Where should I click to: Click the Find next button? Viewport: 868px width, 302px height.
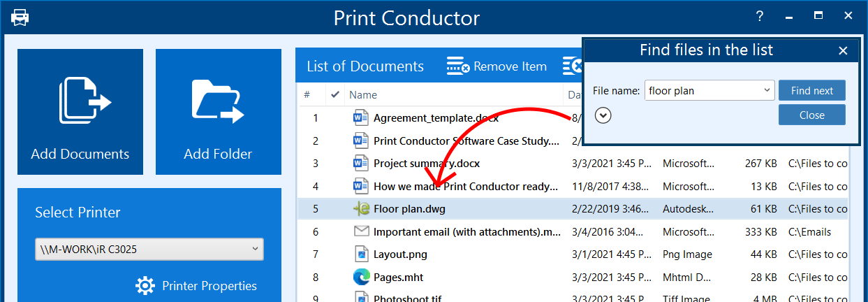coord(812,90)
